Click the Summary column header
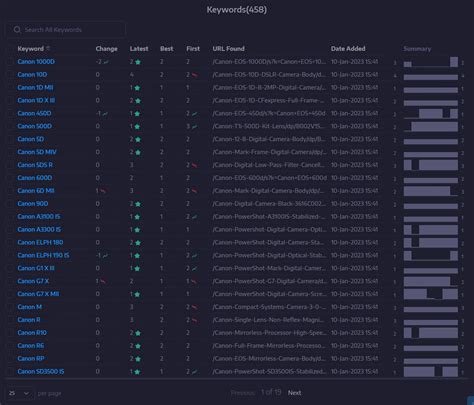 tap(417, 49)
